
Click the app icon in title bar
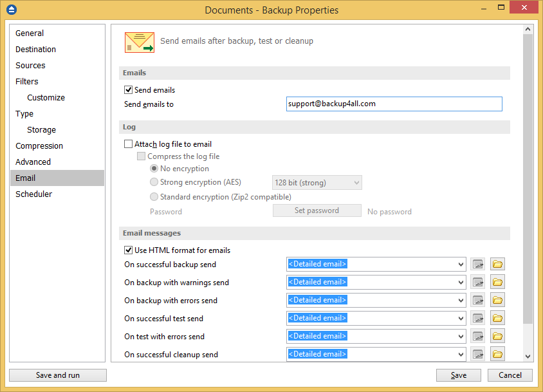(11, 10)
